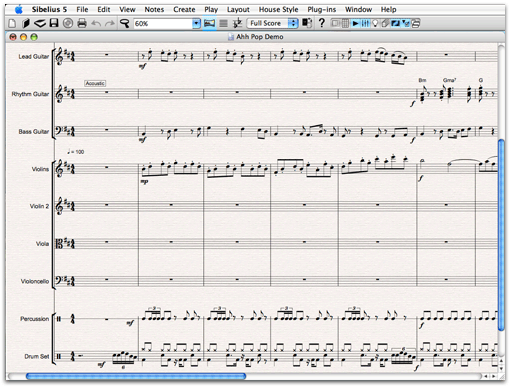
Task: Open the Notes menu
Action: 154,9
